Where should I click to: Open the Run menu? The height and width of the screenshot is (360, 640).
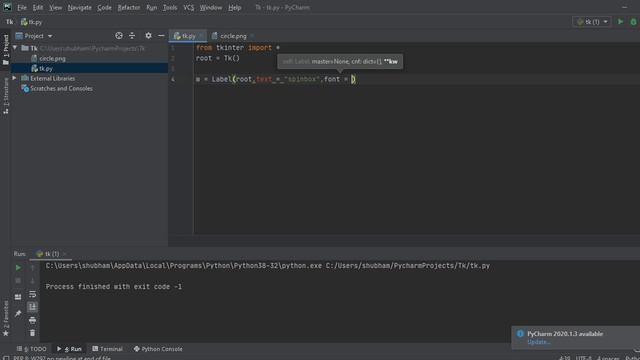click(x=151, y=7)
